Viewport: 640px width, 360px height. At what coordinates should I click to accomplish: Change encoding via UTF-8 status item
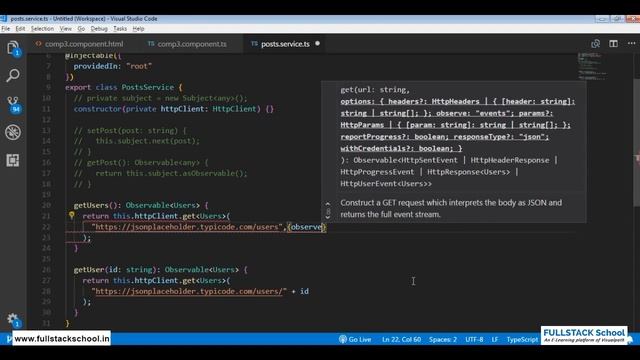click(x=474, y=339)
